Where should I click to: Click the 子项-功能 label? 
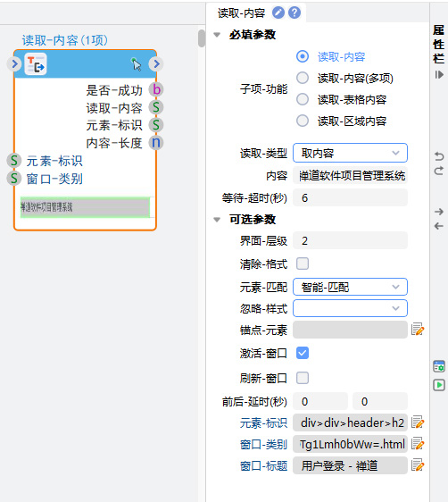263,88
